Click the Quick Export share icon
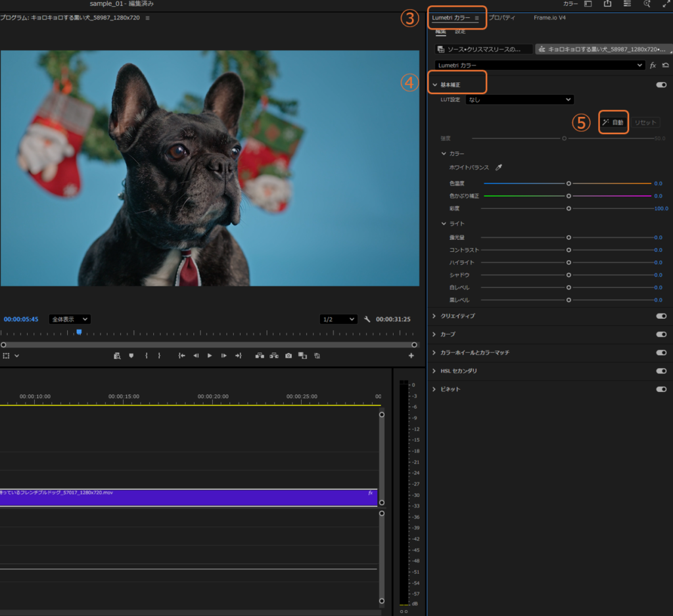This screenshot has width=673, height=616. tap(608, 4)
